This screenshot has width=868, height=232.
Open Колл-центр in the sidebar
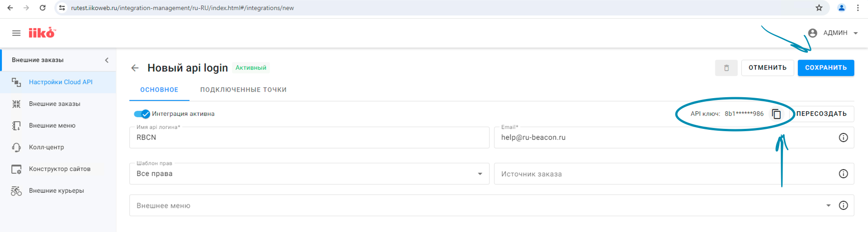(x=47, y=147)
